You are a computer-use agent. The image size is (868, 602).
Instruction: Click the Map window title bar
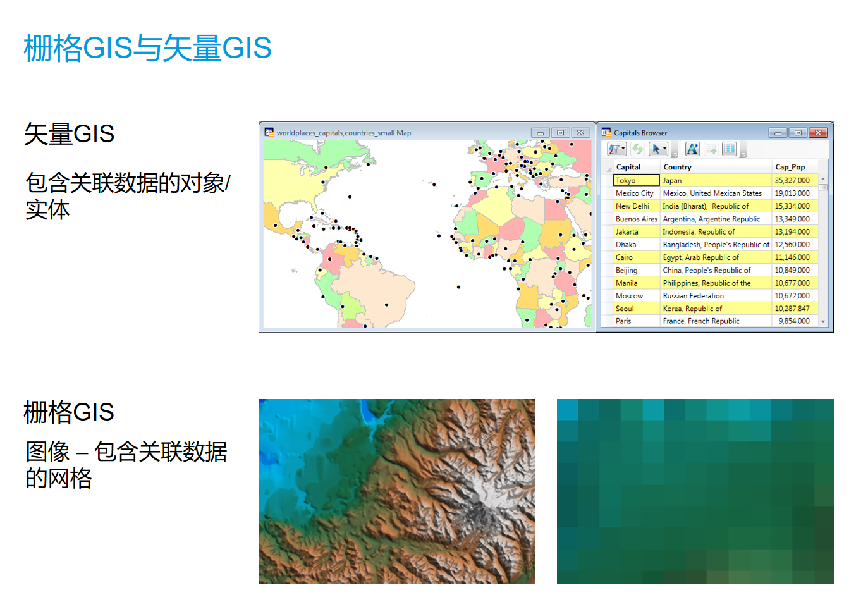click(x=427, y=132)
